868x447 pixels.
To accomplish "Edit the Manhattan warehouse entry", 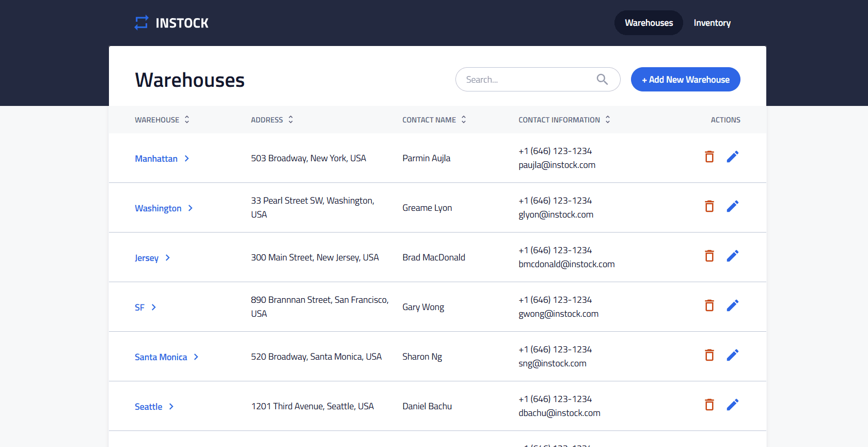I will tap(732, 157).
